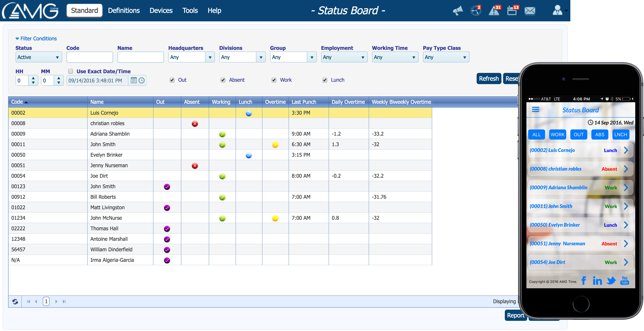Click the grid refresh icon in pager
644x331 pixels.
(15, 301)
